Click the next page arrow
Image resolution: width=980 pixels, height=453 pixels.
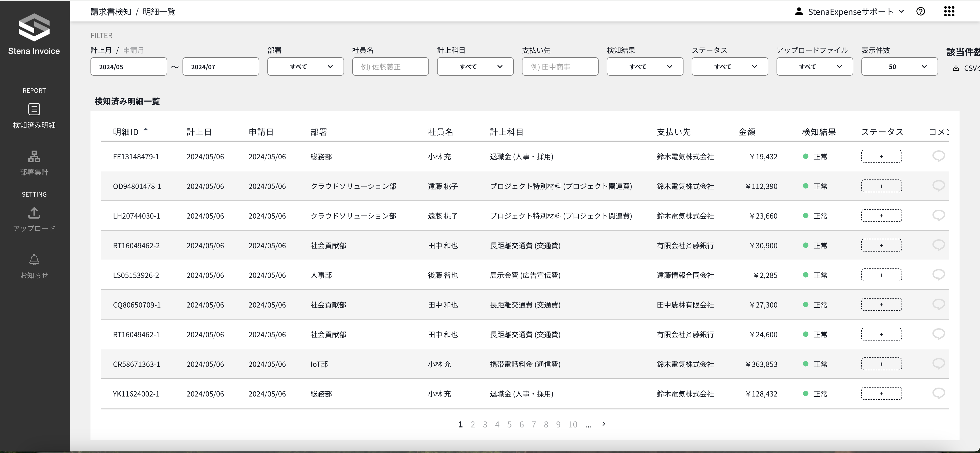coord(603,424)
